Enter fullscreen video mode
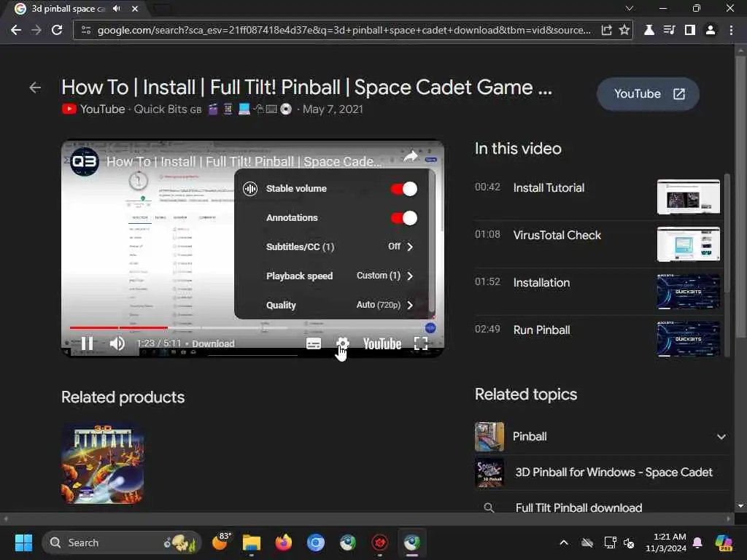This screenshot has height=560, width=747. point(421,343)
